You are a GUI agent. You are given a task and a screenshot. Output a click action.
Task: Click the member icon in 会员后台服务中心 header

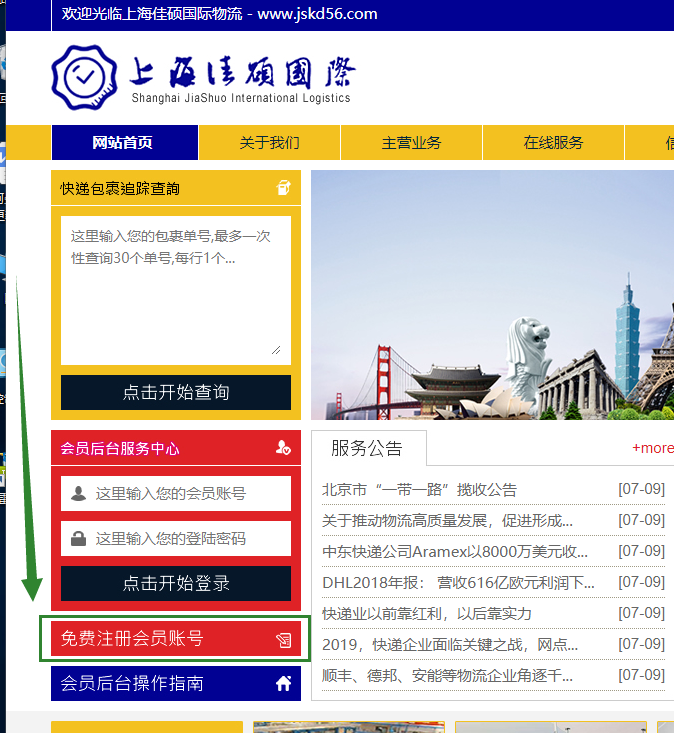pos(283,449)
